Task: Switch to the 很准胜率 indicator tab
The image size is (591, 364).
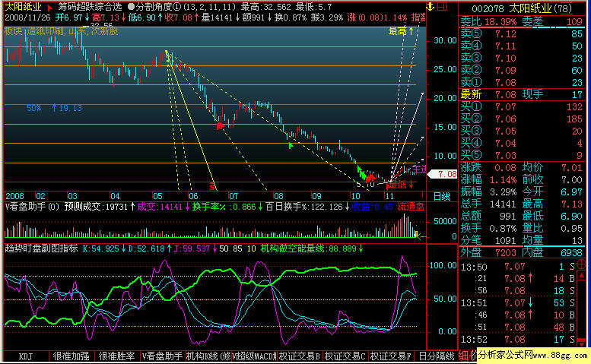Action: click(117, 356)
